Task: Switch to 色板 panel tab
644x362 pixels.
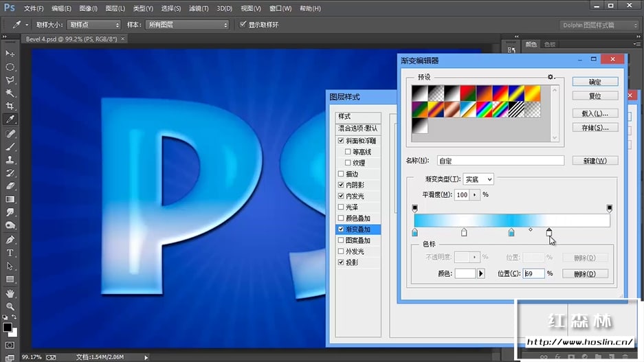Action: pos(550,45)
